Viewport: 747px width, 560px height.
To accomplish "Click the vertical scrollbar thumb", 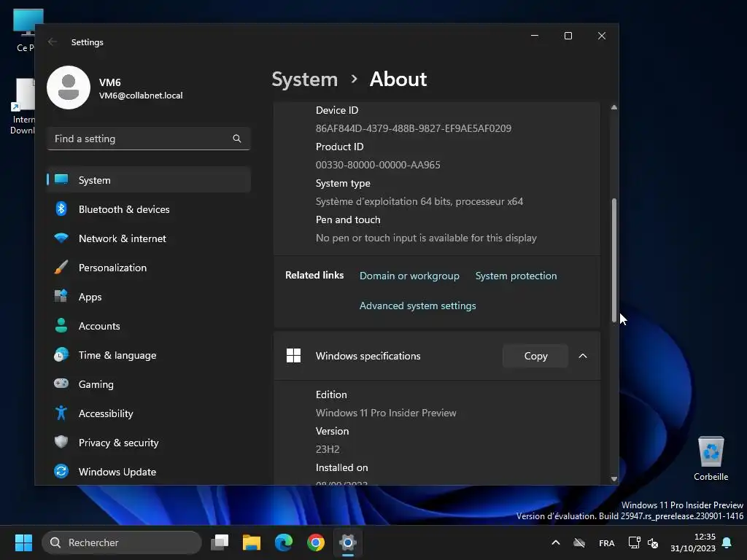I will click(614, 260).
